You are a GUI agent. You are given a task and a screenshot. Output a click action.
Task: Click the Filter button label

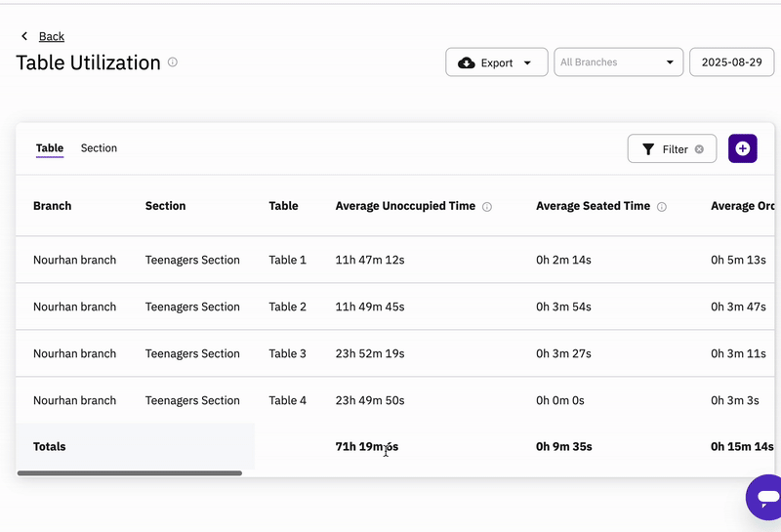[675, 149]
